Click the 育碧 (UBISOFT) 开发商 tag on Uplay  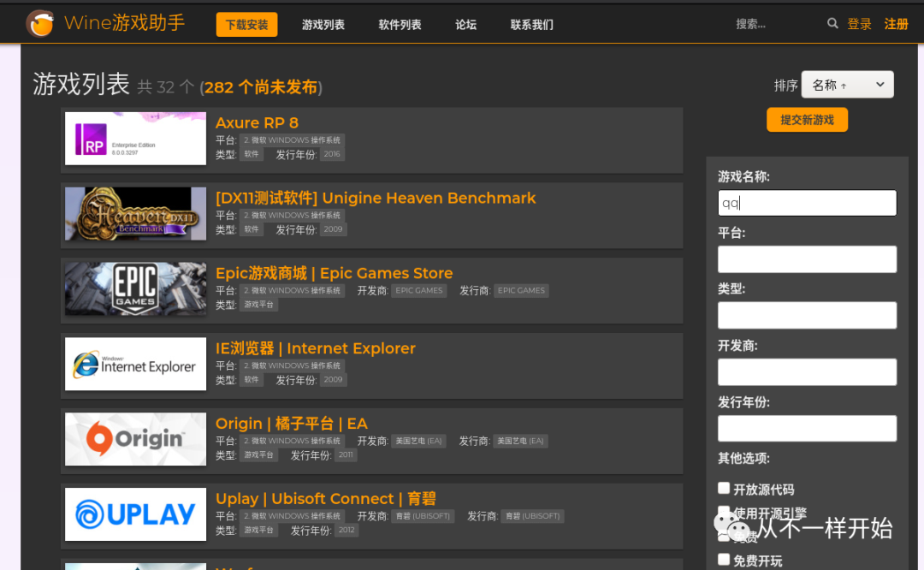pyautogui.click(x=423, y=516)
